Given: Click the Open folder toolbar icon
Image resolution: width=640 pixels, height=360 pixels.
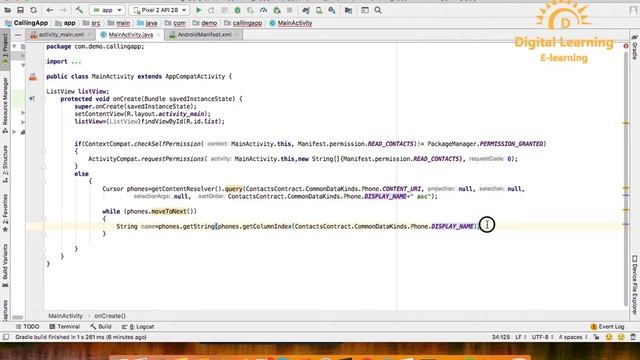Looking at the screenshot, I should (7, 10).
